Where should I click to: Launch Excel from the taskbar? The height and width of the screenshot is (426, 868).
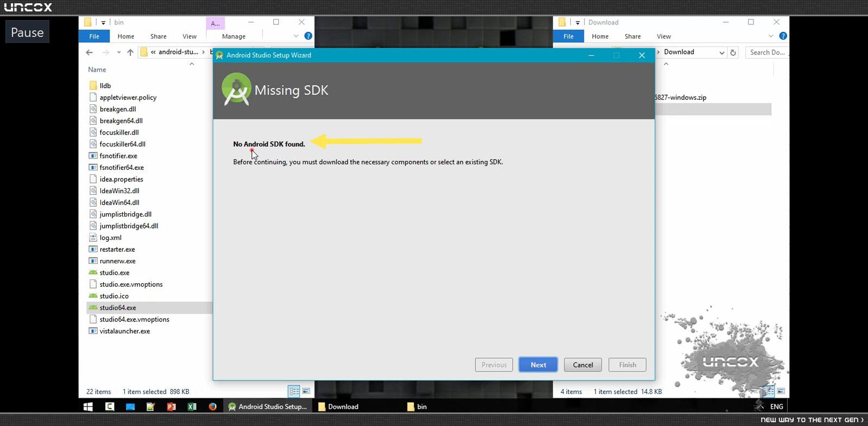192,406
